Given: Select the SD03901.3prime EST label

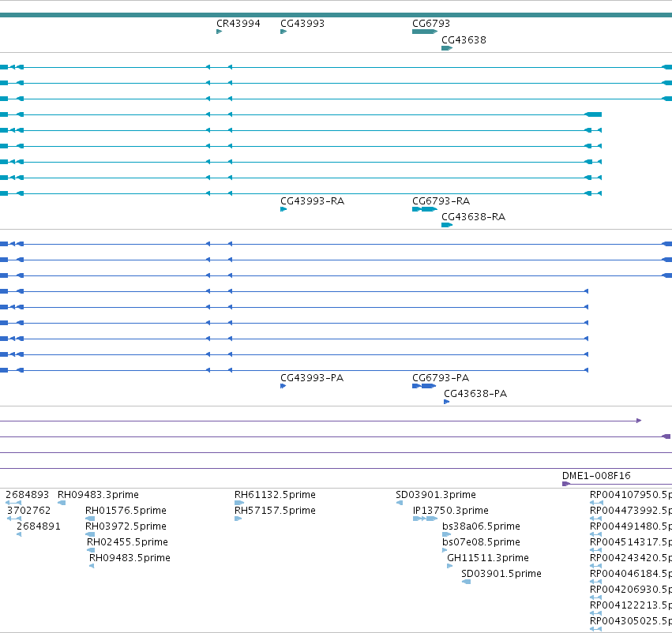Looking at the screenshot, I should [x=436, y=495].
